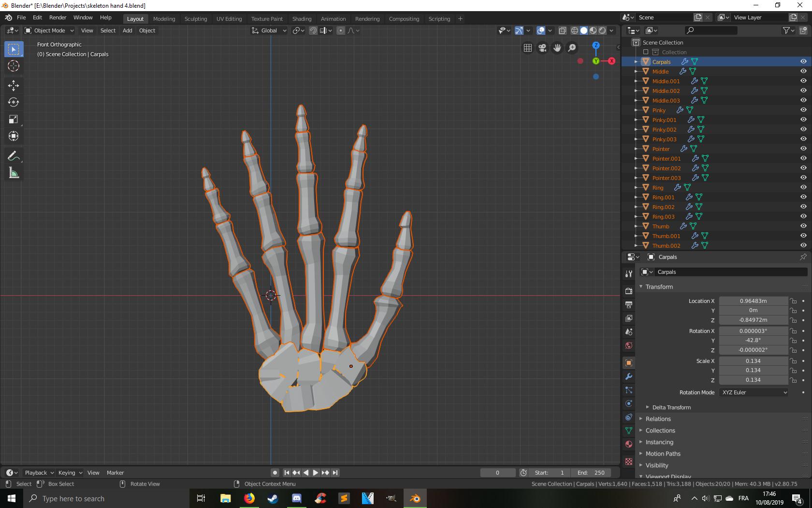The image size is (812, 508).
Task: Toggle auto keying record button
Action: (275, 473)
